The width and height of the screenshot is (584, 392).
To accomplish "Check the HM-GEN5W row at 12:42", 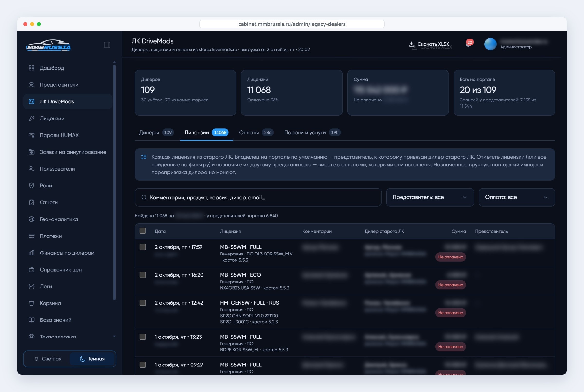I will click(143, 303).
